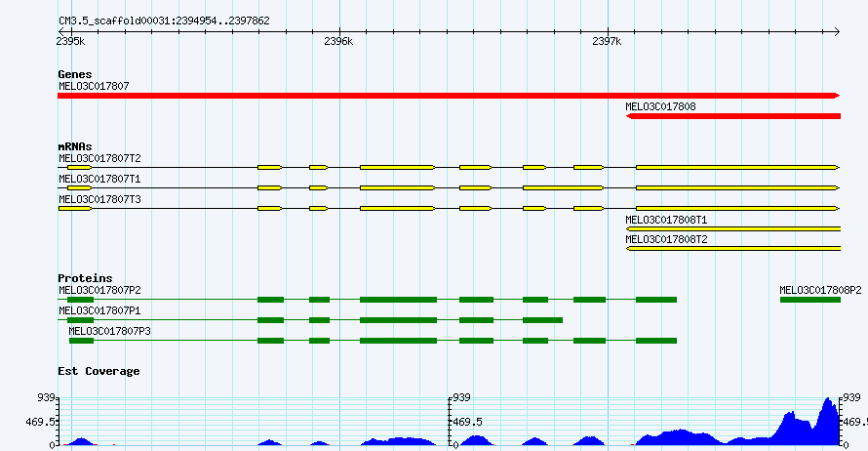Select the MEL03C017807T2 transcript label
The width and height of the screenshot is (868, 451).
(99, 158)
